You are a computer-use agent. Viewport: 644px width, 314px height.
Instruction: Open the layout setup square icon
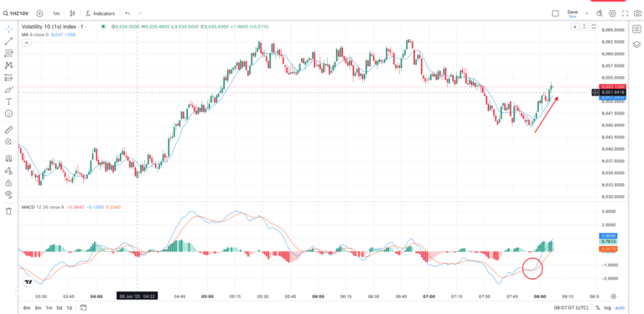(x=555, y=13)
